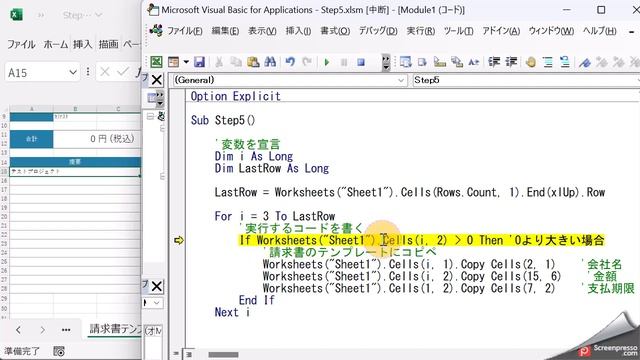640x360 pixels.
Task: Continue the macro with green Run triangle
Action: tap(327, 62)
